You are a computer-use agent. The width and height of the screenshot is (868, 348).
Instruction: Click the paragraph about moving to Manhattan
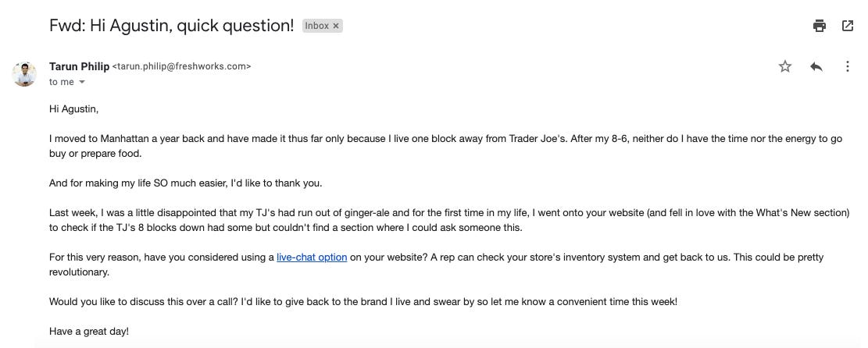pos(445,146)
